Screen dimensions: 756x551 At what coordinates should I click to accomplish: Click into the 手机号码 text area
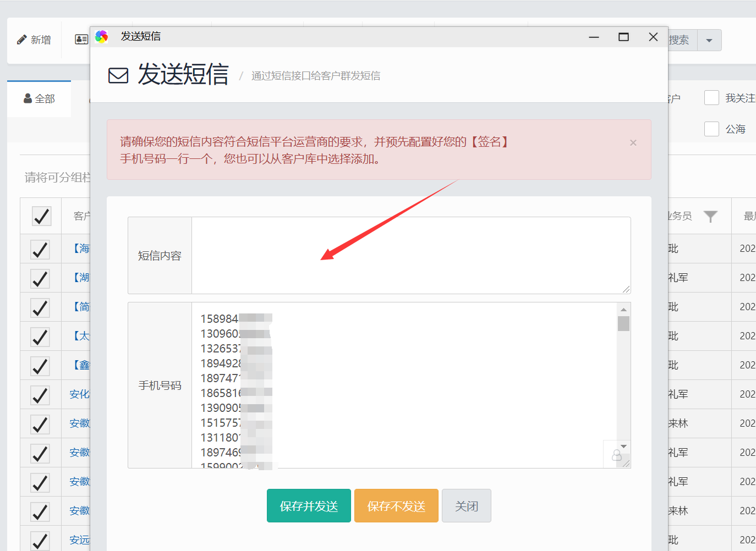pyautogui.click(x=404, y=385)
